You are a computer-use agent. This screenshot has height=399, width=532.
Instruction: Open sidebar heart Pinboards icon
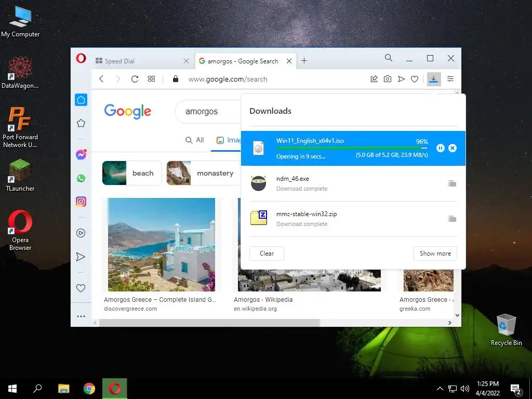81,288
